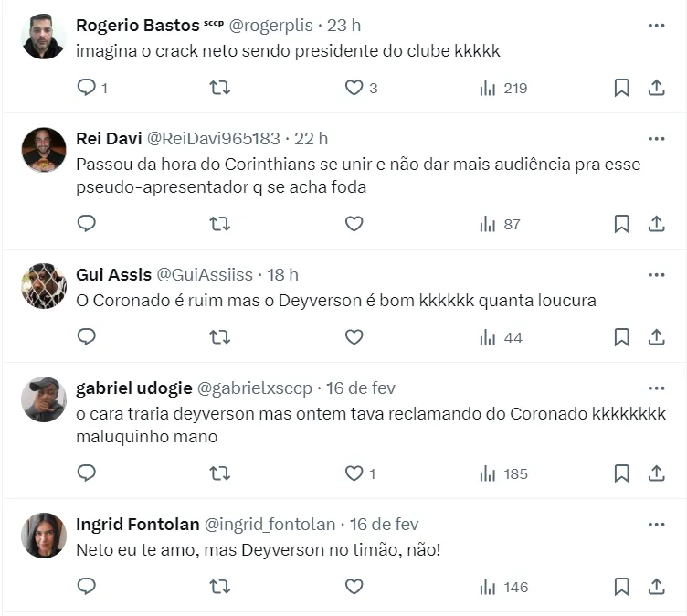
Task: Reply to Ingrid Fontolan's tweet
Action: (x=87, y=587)
